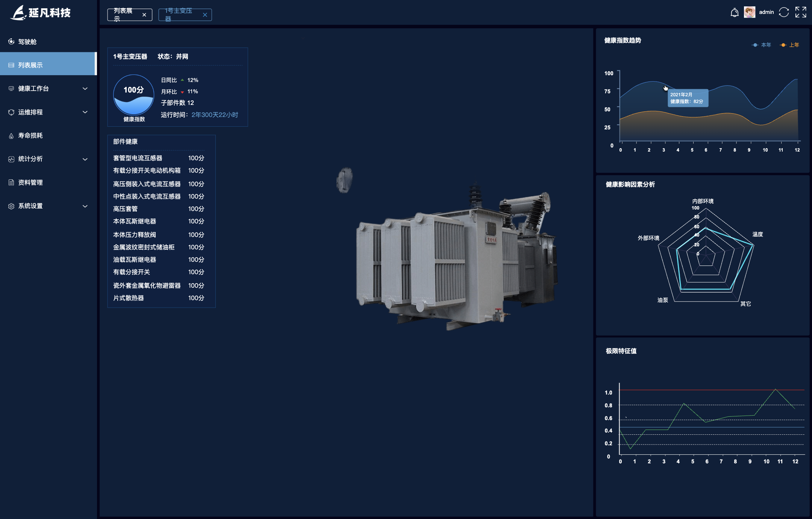Open 寿命损耗 from the sidebar
Image resolution: width=812 pixels, height=519 pixels.
point(30,135)
